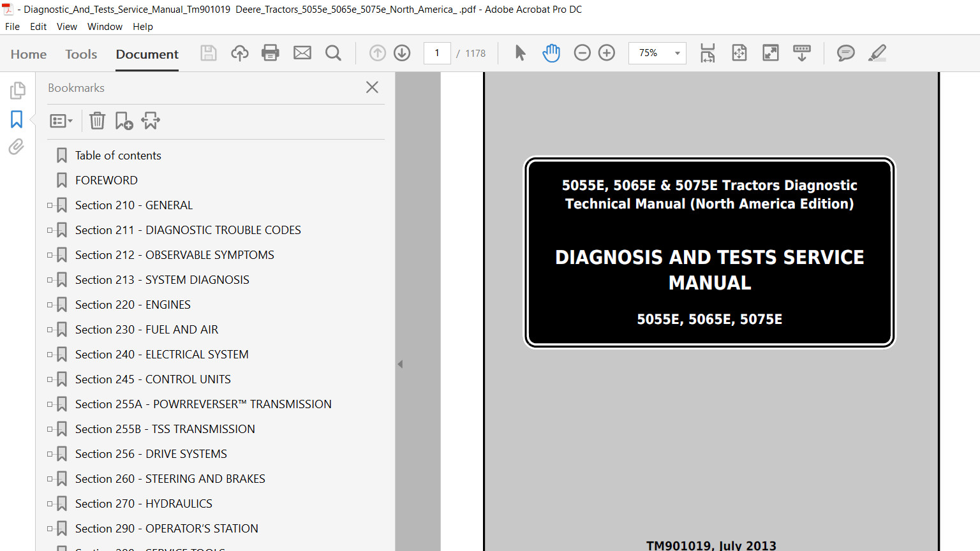Open the Edit menu
The width and height of the screenshot is (980, 551).
pos(38,27)
